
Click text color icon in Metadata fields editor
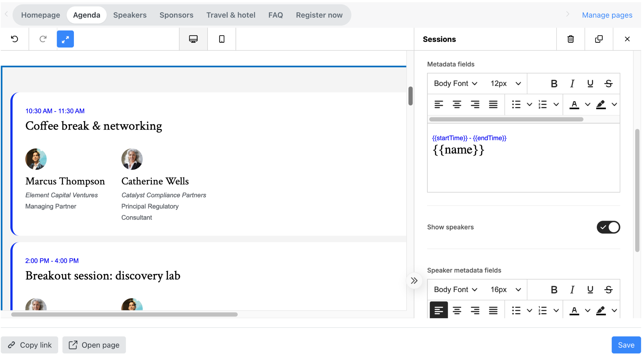(574, 104)
